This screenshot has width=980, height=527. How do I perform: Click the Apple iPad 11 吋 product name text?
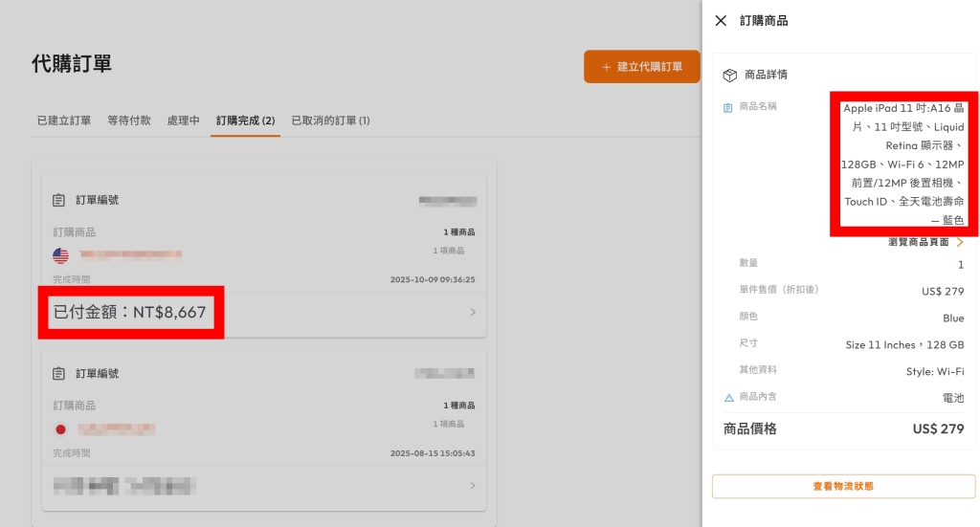(x=903, y=165)
